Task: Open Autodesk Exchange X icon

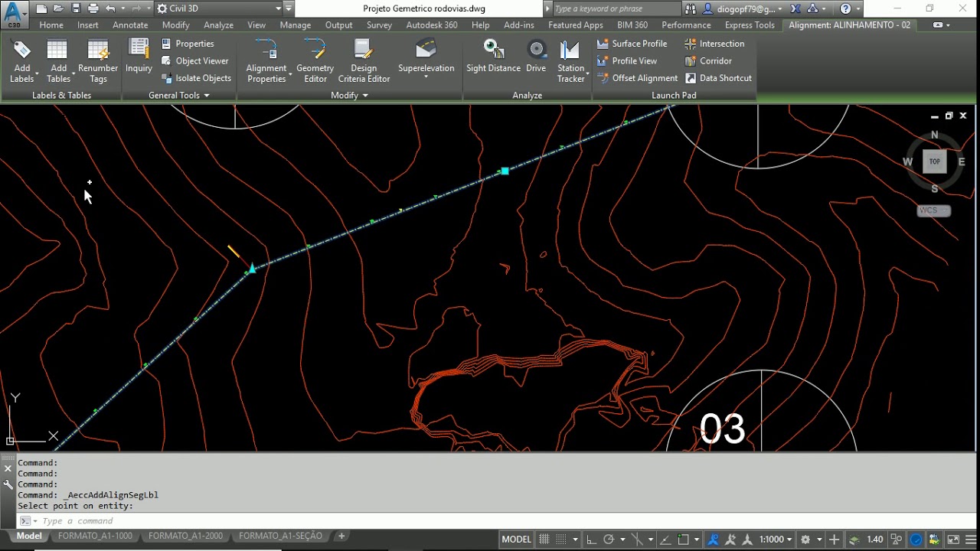Action: 795,8
